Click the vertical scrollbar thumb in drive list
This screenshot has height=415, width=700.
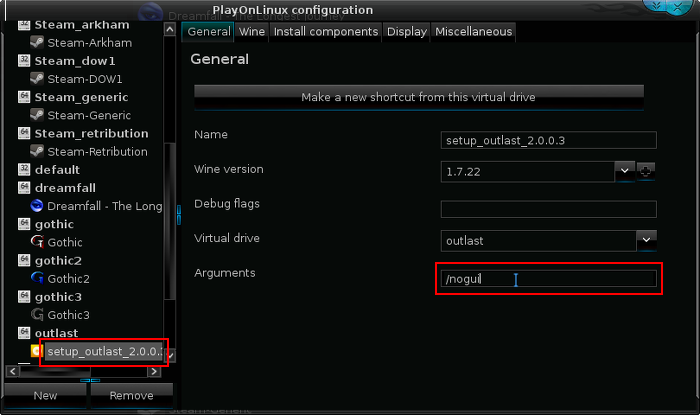[x=170, y=221]
